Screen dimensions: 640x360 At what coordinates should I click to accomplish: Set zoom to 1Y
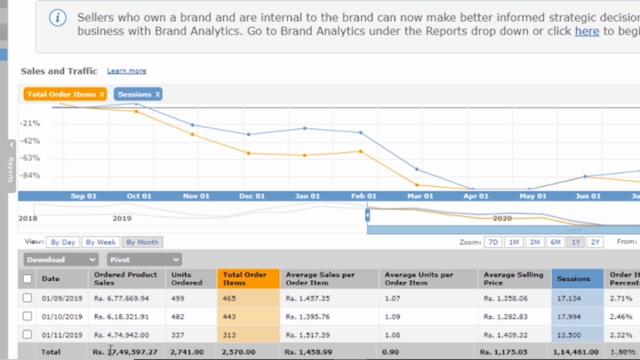click(576, 242)
